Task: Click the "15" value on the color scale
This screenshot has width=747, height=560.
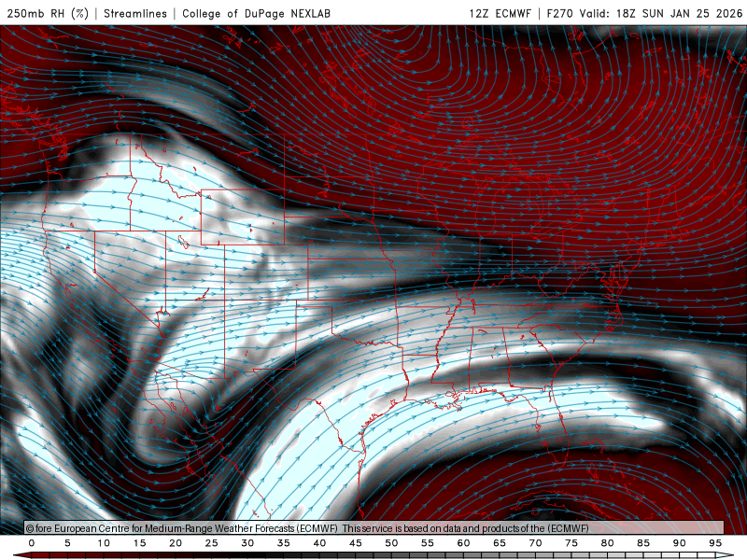Action: (x=139, y=543)
